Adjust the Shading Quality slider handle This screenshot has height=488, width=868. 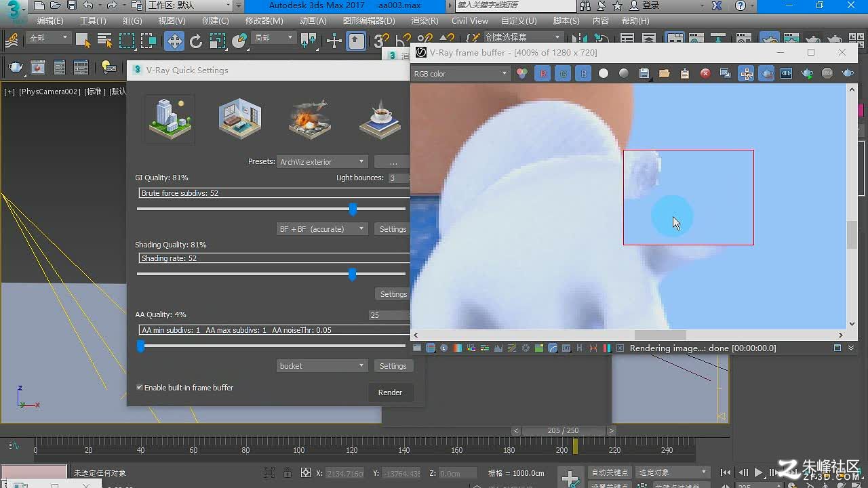coord(352,274)
